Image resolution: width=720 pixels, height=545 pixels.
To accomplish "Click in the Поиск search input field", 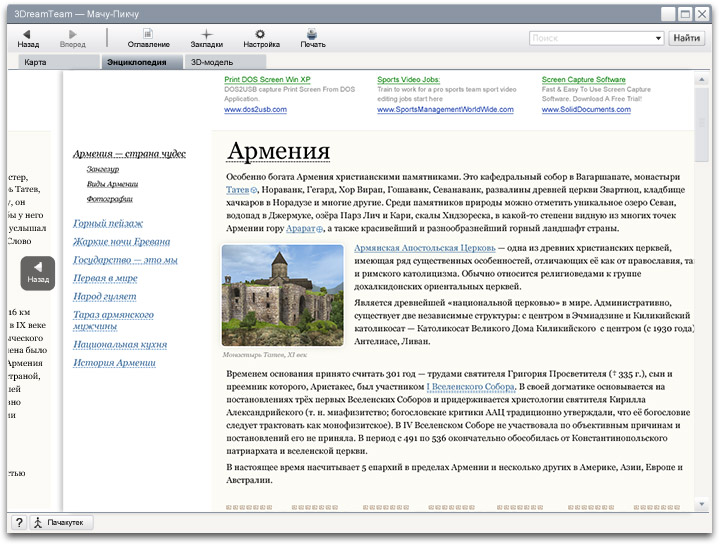I will pos(590,38).
